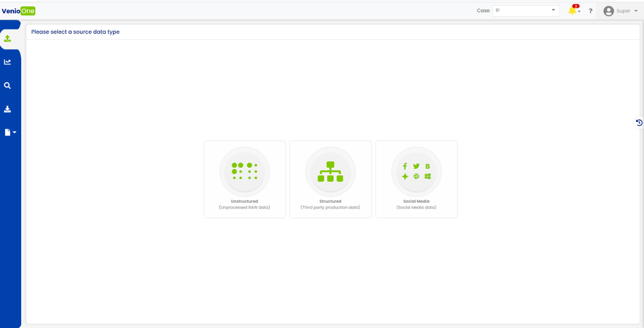Choose the Social Media icons circle
This screenshot has width=644, height=328.
point(416,171)
